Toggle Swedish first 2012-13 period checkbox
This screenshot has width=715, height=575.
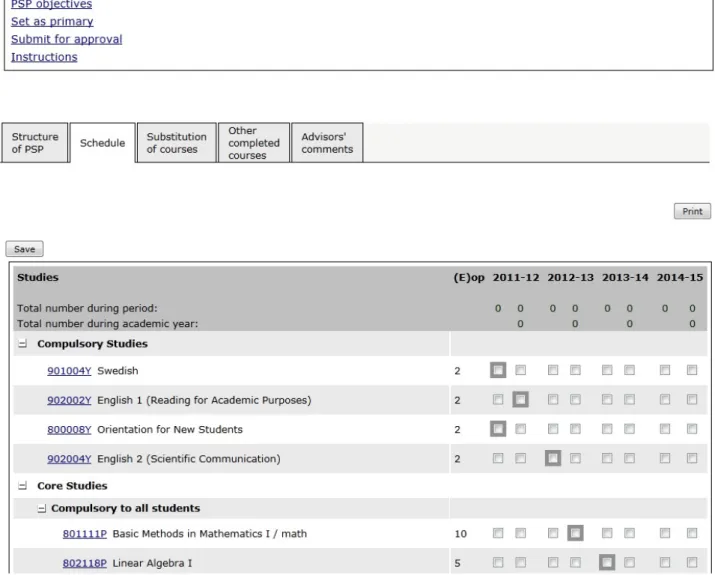click(x=553, y=370)
